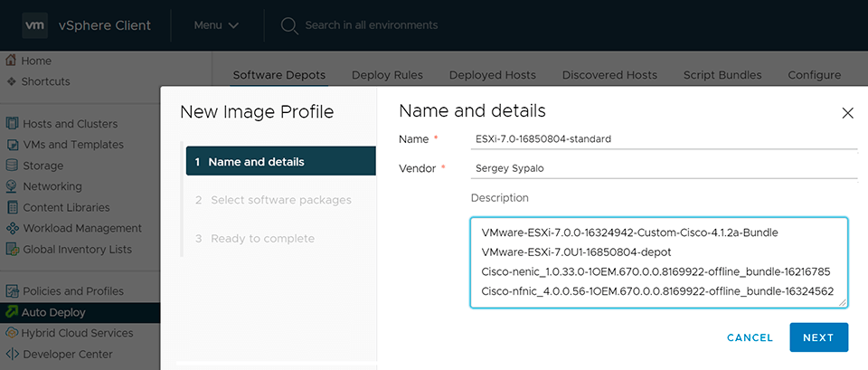Click inside the Description text area
868x370 pixels.
(x=658, y=262)
